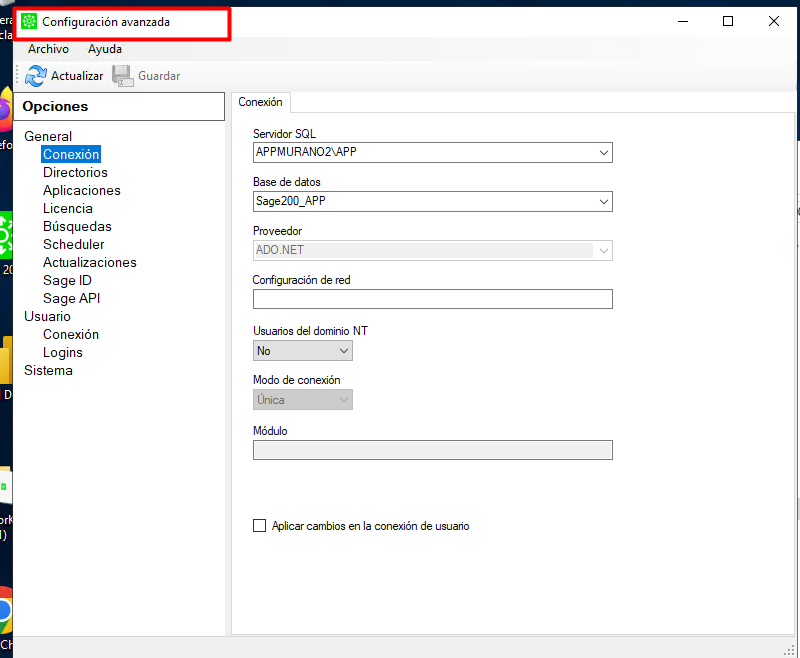Open the Sage ID option
Viewport: 800px width, 658px height.
67,280
